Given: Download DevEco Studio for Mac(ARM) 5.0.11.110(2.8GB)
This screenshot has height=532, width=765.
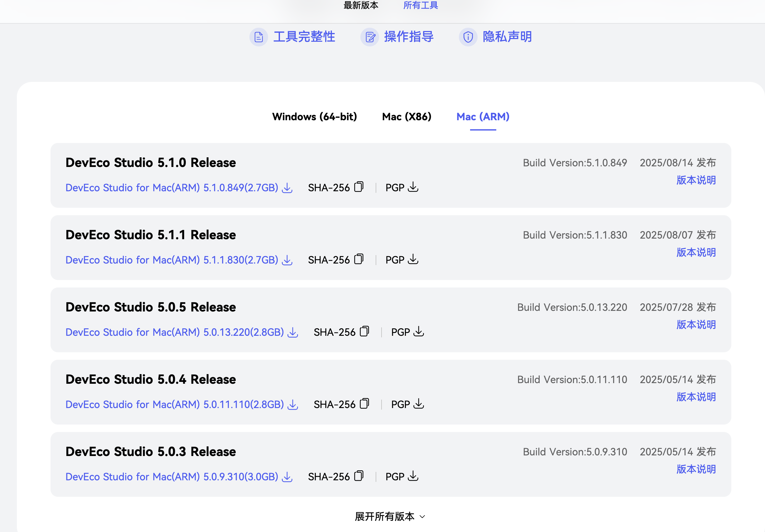Looking at the screenshot, I should 175,405.
